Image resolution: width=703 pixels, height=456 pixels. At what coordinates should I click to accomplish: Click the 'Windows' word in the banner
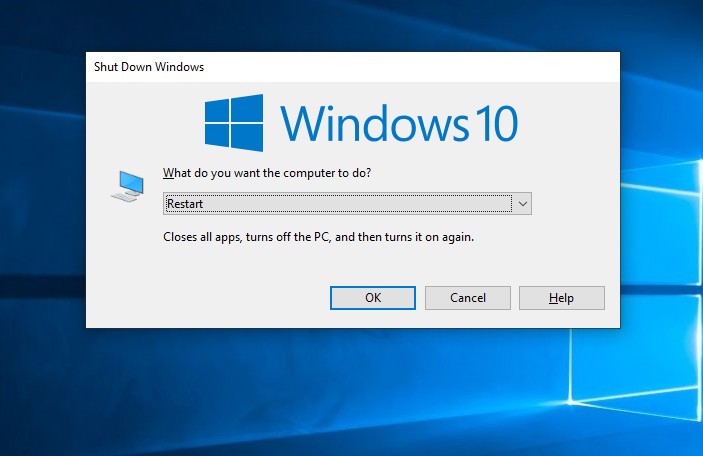370,123
